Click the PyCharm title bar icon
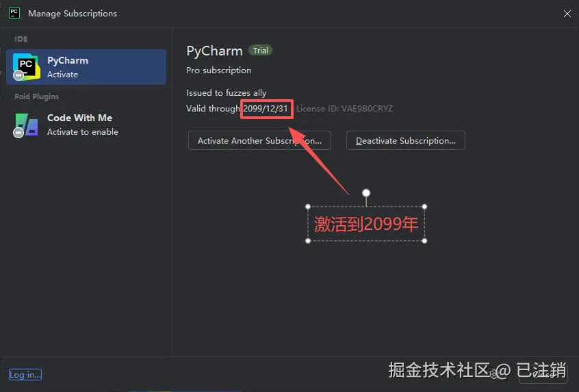The width and height of the screenshot is (579, 392). (14, 13)
